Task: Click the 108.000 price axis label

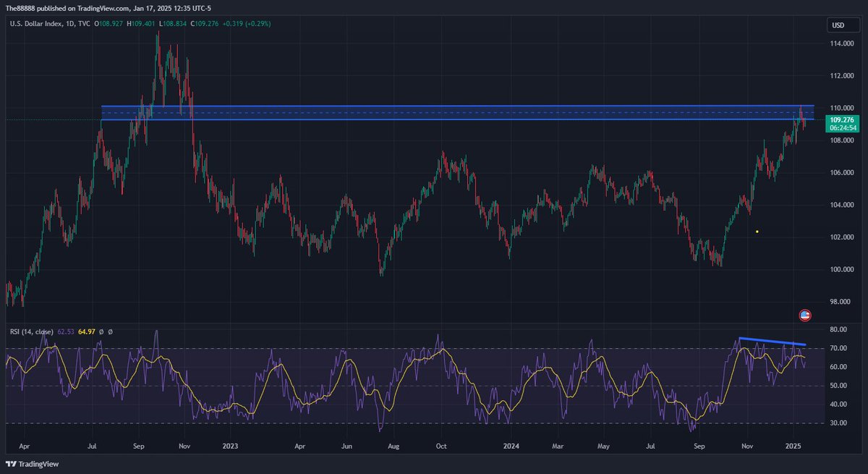Action: [841, 140]
